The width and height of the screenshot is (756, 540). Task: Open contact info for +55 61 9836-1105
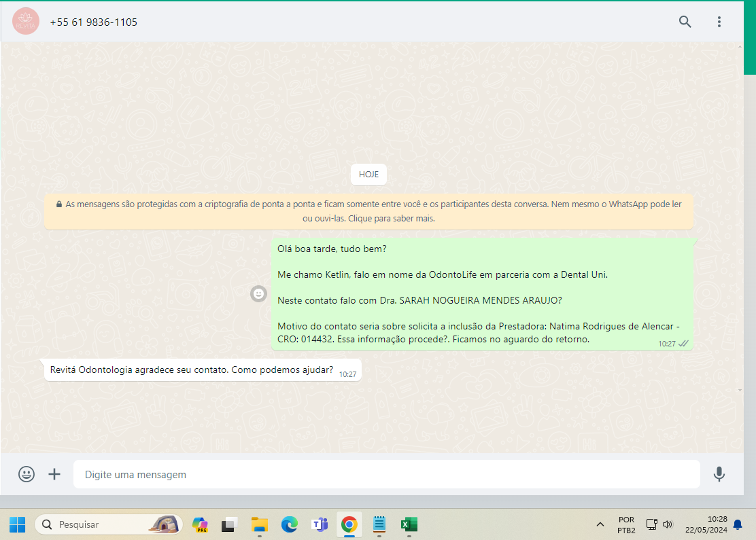pos(94,22)
